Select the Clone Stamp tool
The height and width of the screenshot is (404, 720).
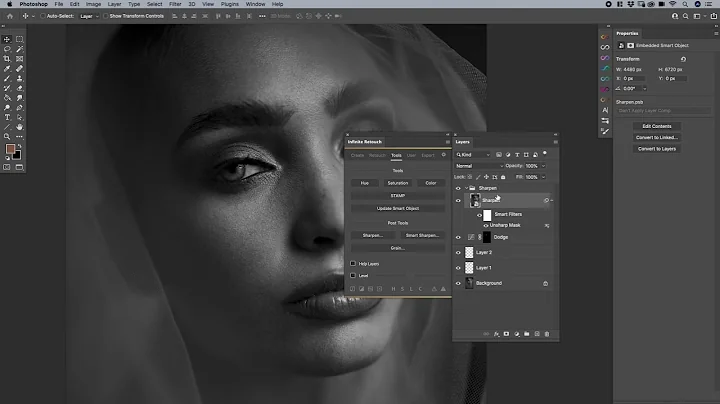pyautogui.click(x=19, y=79)
